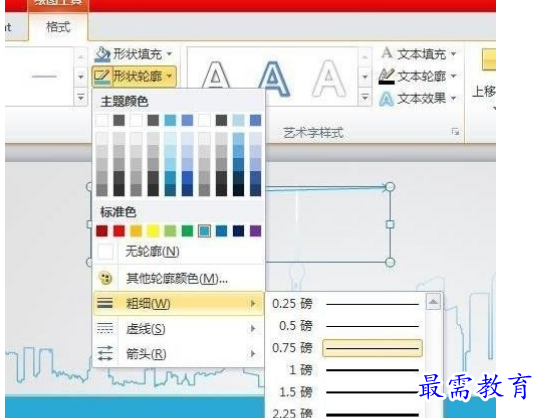540x418 pixels.
Task: Move down one row in the shape styles gallery
Action: point(81,76)
